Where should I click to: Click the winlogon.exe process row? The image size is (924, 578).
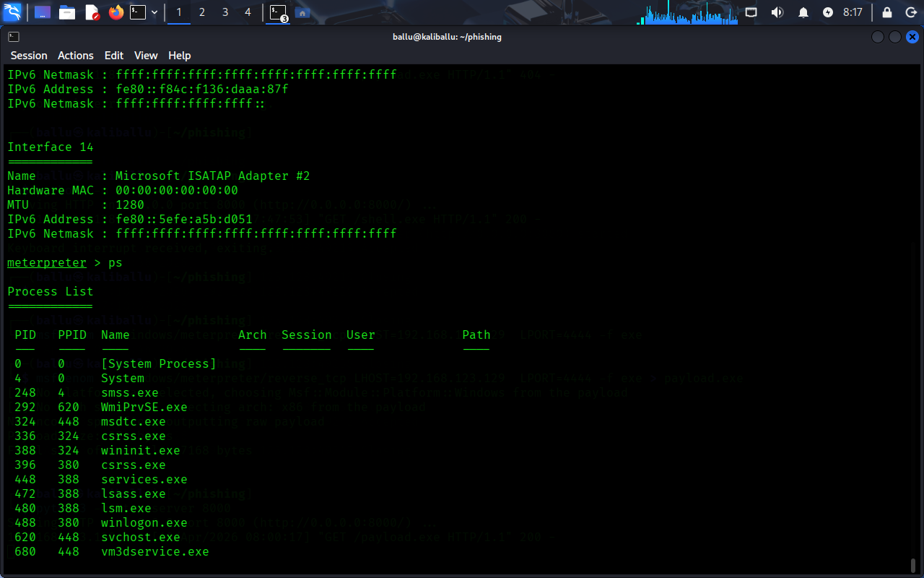coord(101,522)
